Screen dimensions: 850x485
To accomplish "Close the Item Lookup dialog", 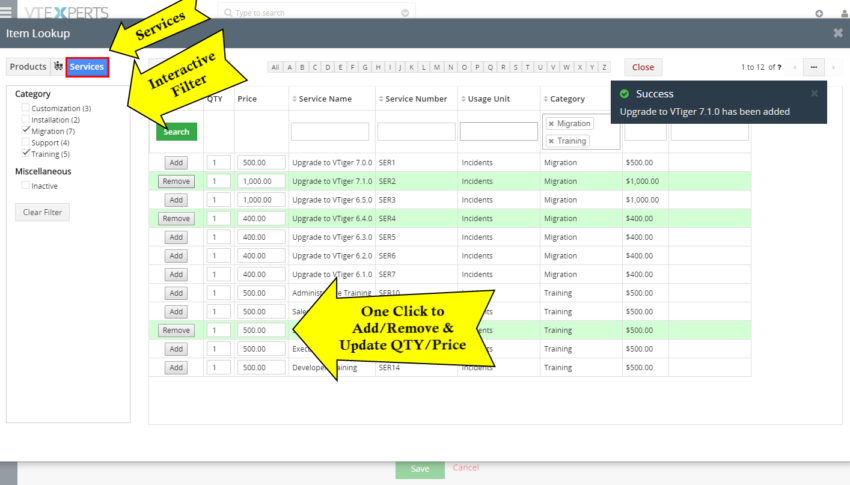I will (x=838, y=33).
